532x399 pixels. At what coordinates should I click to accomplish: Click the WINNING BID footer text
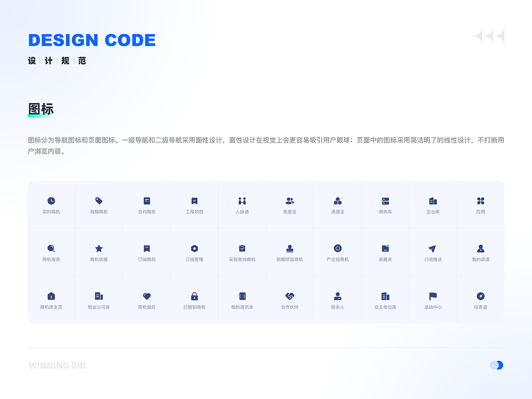click(x=57, y=365)
